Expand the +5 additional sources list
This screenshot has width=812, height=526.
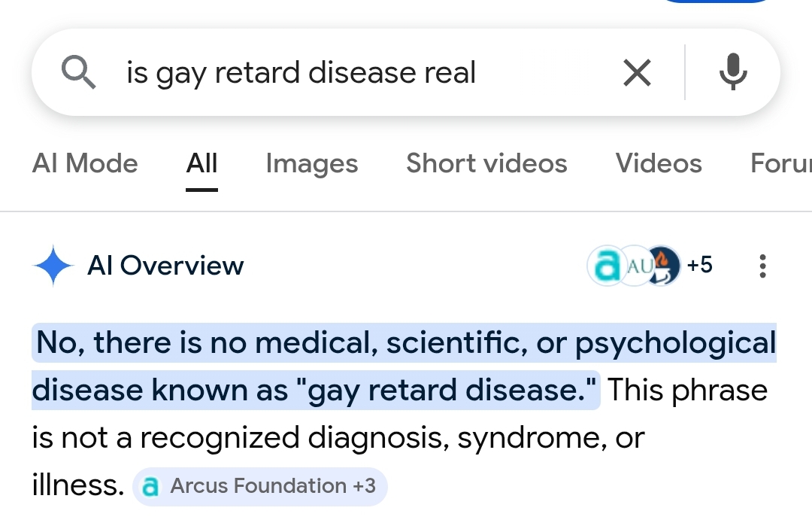698,265
